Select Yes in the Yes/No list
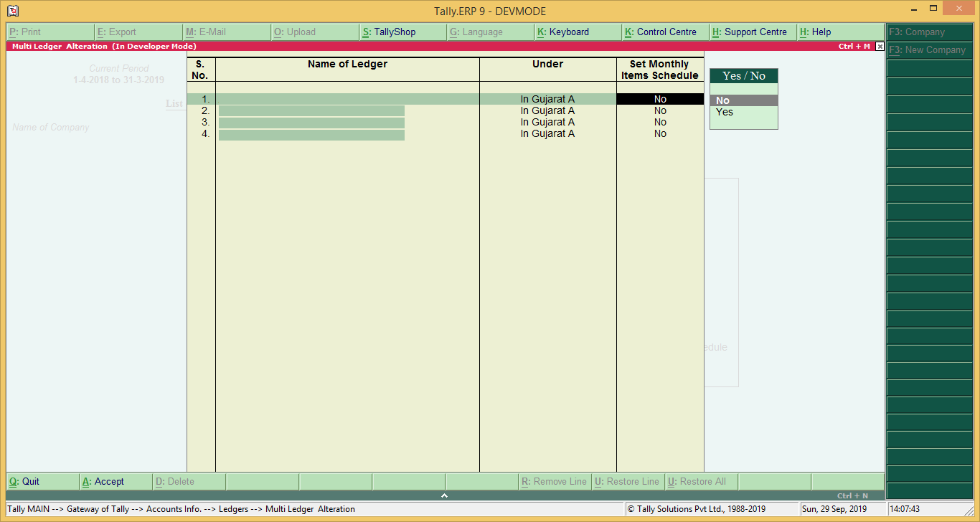The width and height of the screenshot is (980, 522). tap(725, 112)
